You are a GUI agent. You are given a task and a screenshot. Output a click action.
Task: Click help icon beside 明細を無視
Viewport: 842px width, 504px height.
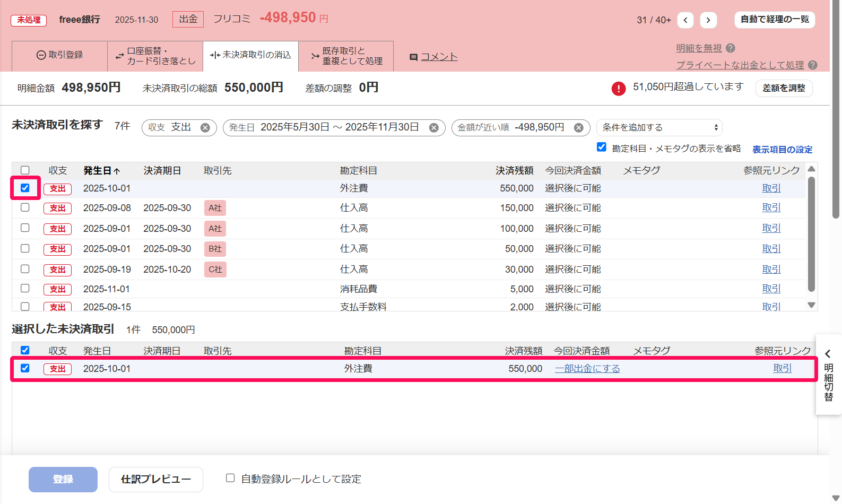coord(731,48)
